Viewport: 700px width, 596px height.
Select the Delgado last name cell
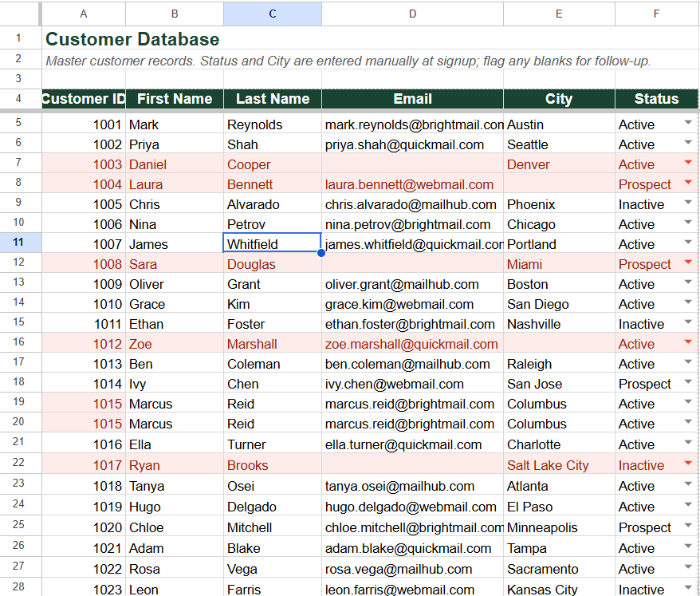273,507
